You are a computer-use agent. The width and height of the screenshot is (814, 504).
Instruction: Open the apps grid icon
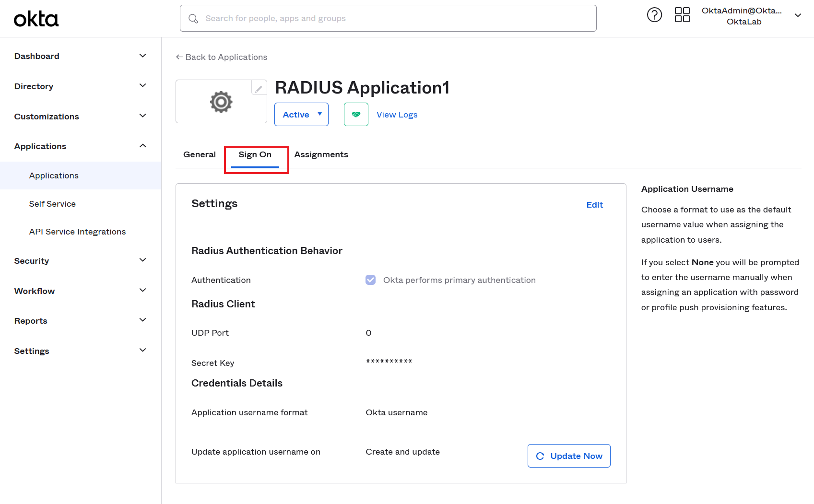pos(682,15)
